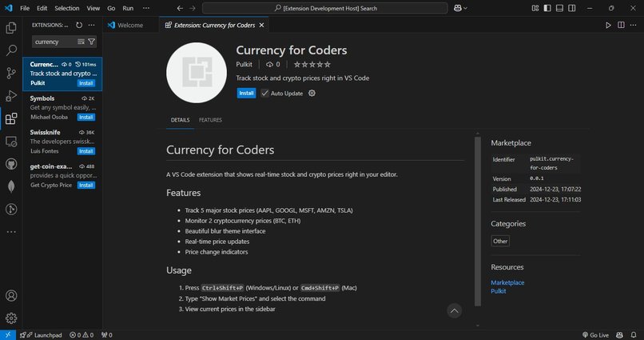This screenshot has height=340, width=644.
Task: Open extension settings gear next to Auto Update
Action: pyautogui.click(x=312, y=94)
